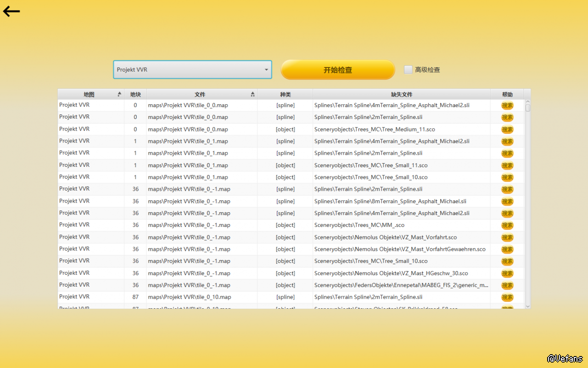
Task: Click search icon for MABEG_FIS_2 generic row
Action: [x=507, y=285]
